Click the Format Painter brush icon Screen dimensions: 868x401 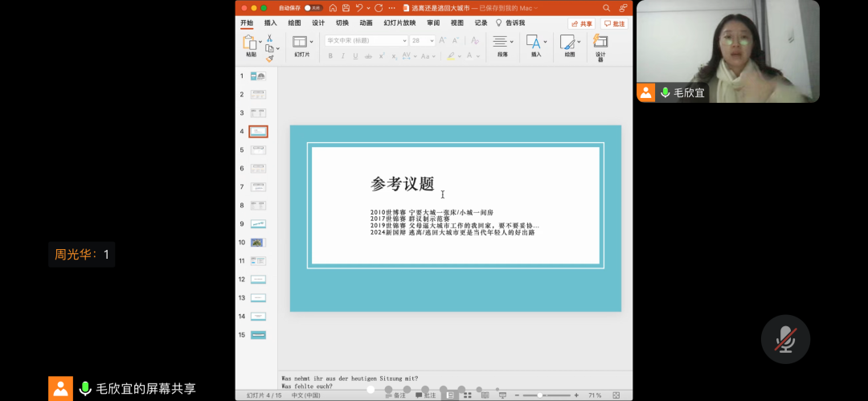point(270,58)
